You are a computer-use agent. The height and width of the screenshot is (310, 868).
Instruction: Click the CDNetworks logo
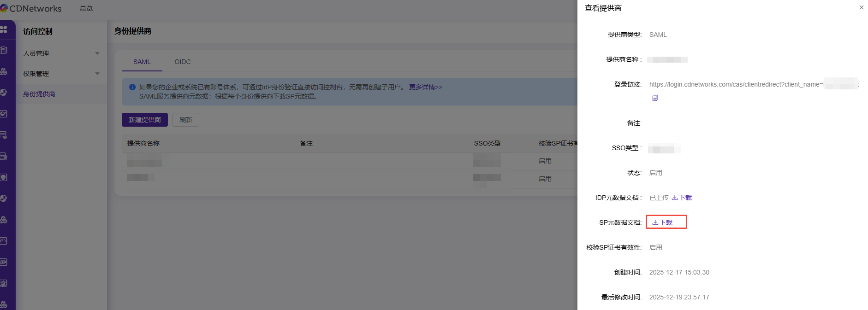[31, 8]
